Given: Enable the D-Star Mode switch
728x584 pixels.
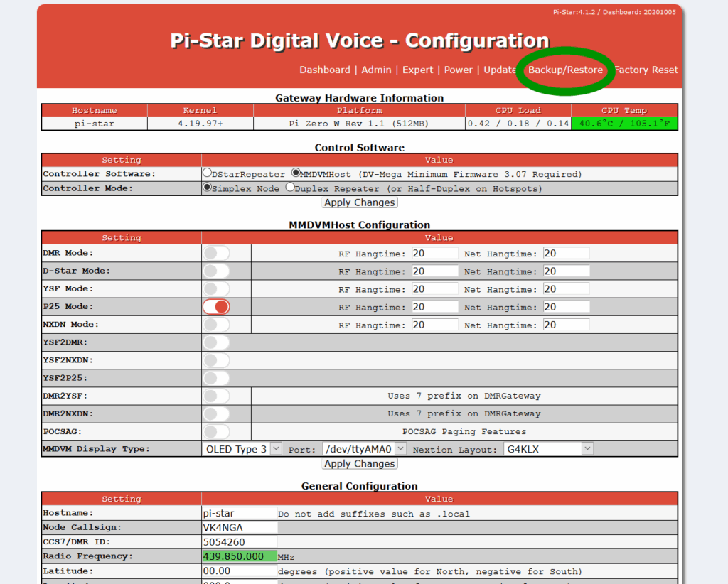Looking at the screenshot, I should 216,271.
